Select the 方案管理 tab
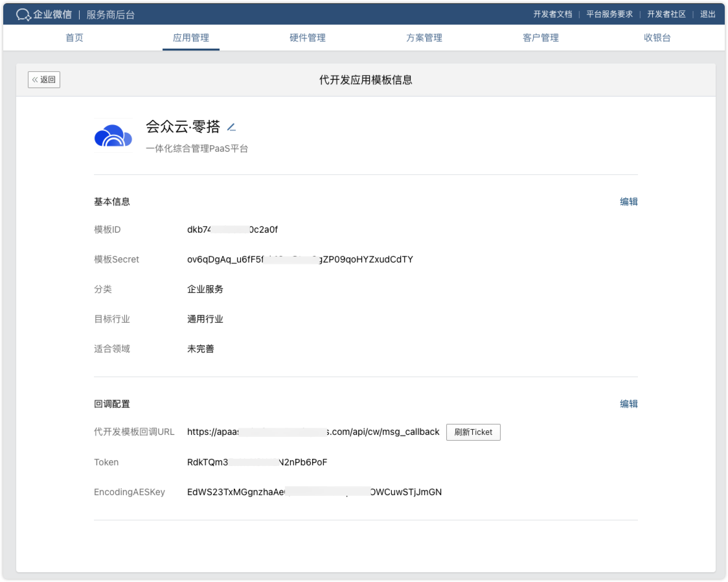 click(424, 38)
